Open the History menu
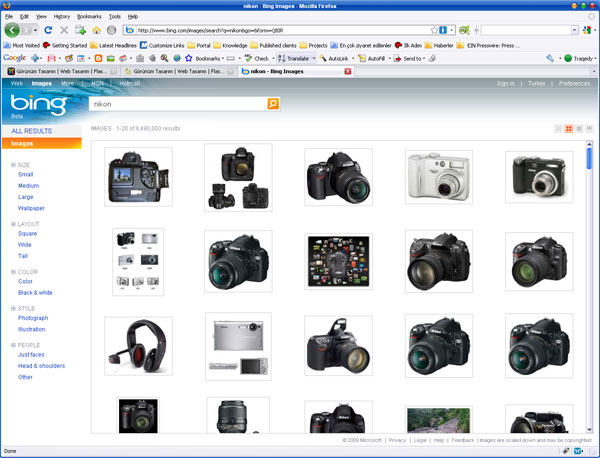 [x=62, y=16]
